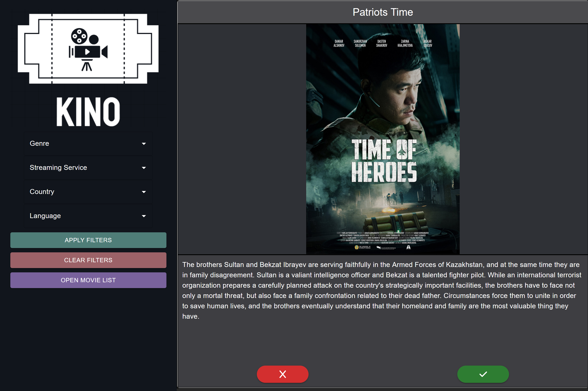The height and width of the screenshot is (391, 588).
Task: Click the Streaming Service dropdown arrow
Action: click(x=144, y=168)
